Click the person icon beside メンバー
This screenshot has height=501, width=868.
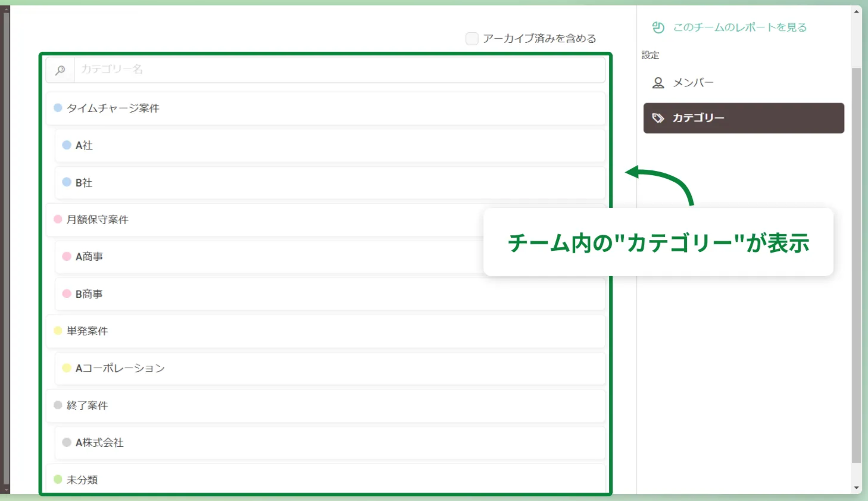pyautogui.click(x=658, y=83)
